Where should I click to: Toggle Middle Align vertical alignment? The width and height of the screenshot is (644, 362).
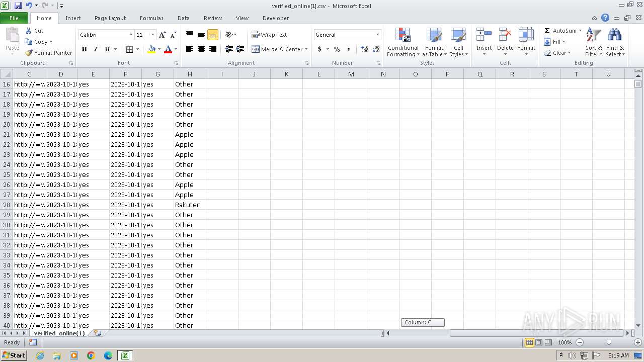201,35
